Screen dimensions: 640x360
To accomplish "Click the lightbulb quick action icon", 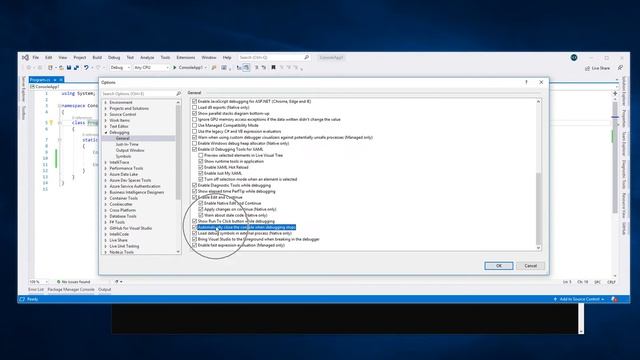I will coord(51,122).
